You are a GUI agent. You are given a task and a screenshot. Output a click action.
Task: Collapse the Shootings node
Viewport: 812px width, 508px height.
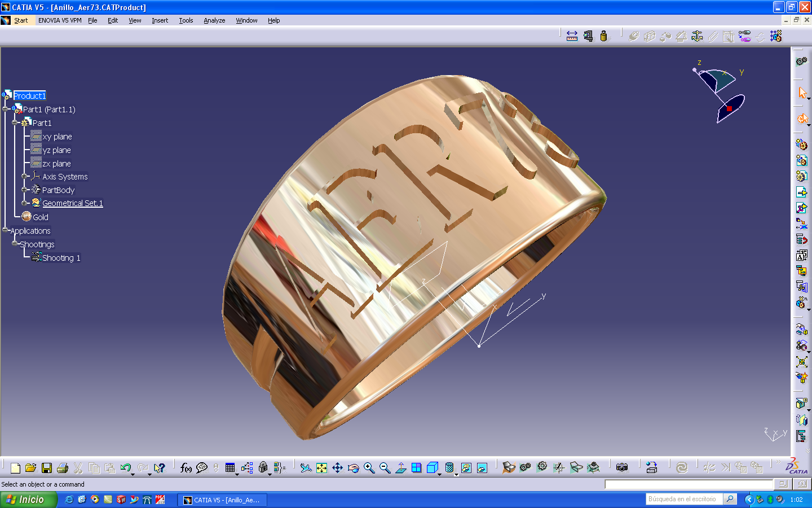15,243
